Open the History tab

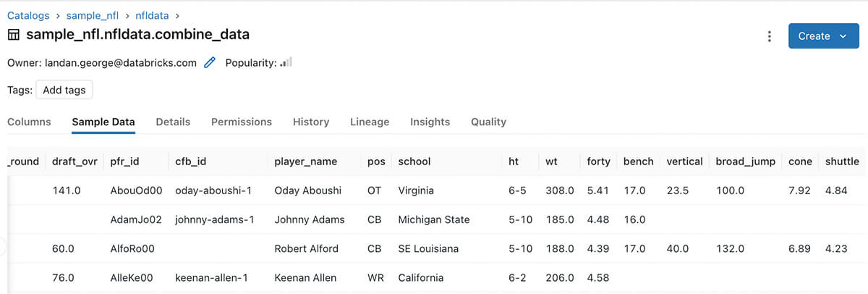311,122
